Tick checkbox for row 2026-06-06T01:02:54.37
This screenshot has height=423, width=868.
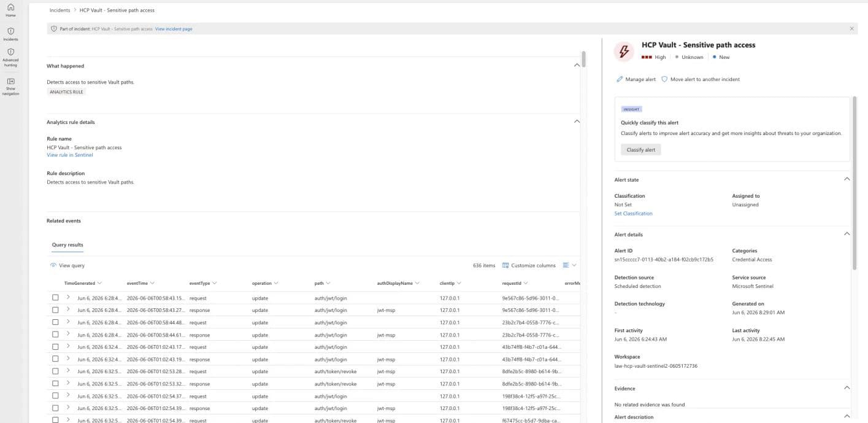(55, 396)
